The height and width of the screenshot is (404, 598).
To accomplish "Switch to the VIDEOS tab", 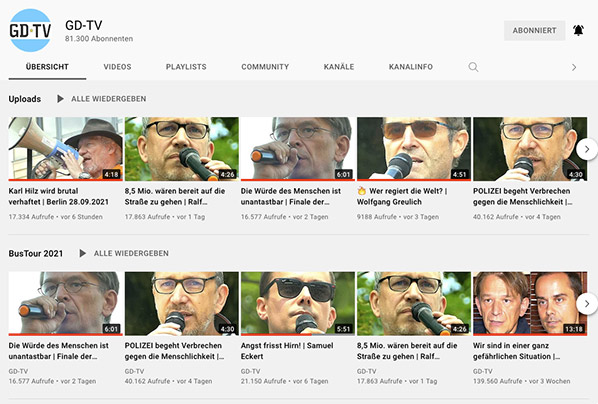I will [117, 67].
